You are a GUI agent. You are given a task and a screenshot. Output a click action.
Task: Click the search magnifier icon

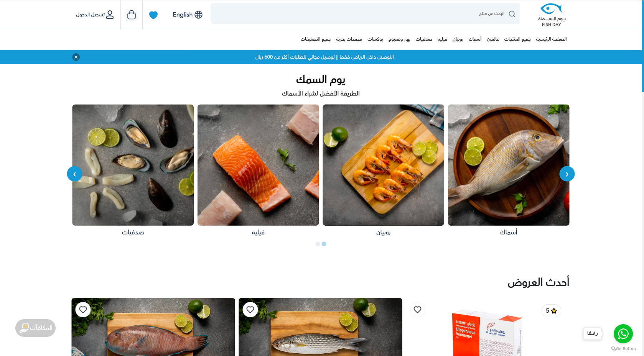coord(512,14)
